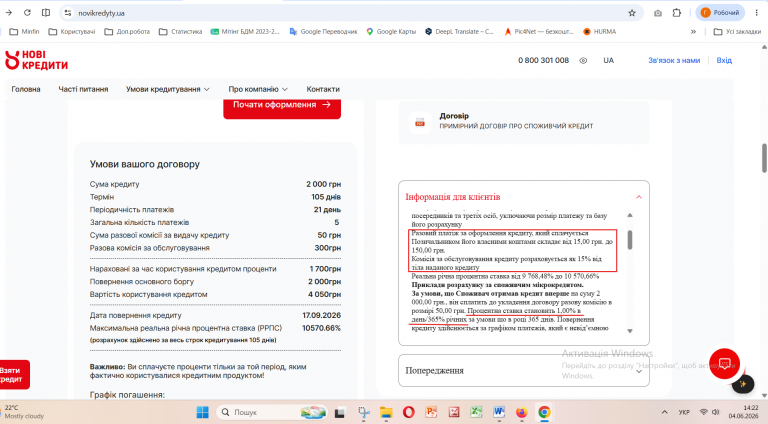768x424 pixels.
Task: Open File Explorer from taskbar
Action: pyautogui.click(x=386, y=413)
